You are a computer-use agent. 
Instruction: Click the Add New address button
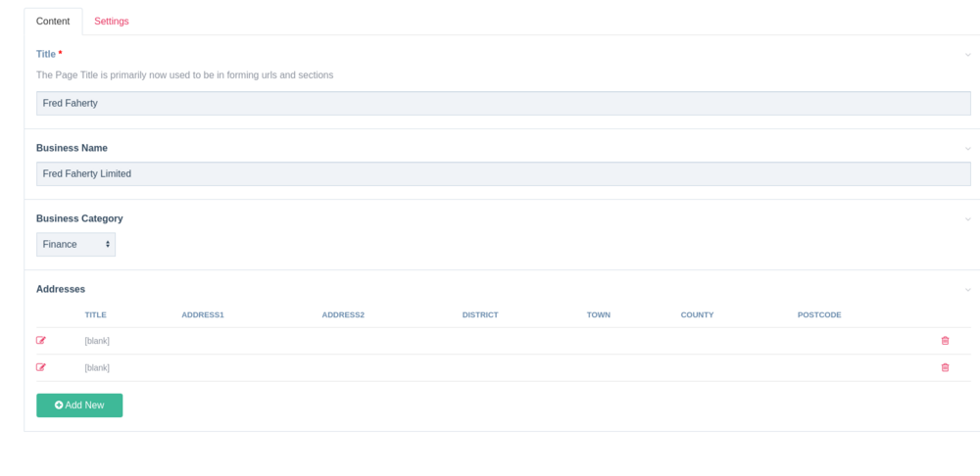pyautogui.click(x=79, y=405)
